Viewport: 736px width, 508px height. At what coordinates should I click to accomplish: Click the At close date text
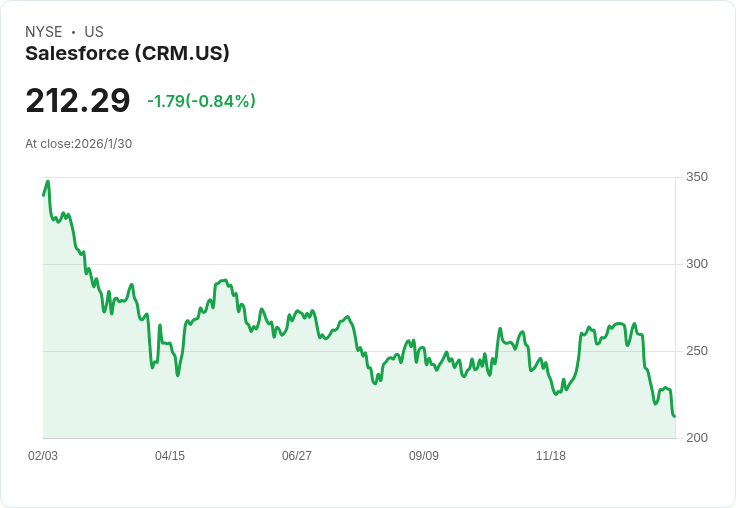79,143
